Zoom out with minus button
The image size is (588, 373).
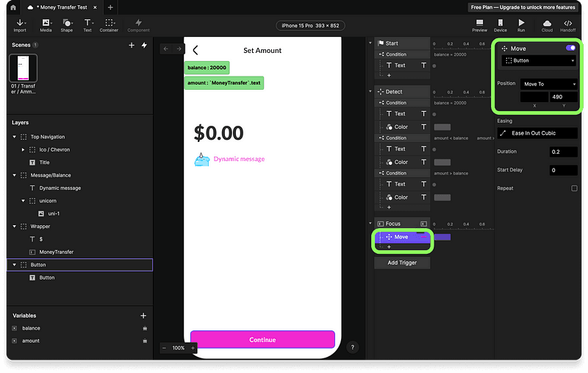pos(164,348)
